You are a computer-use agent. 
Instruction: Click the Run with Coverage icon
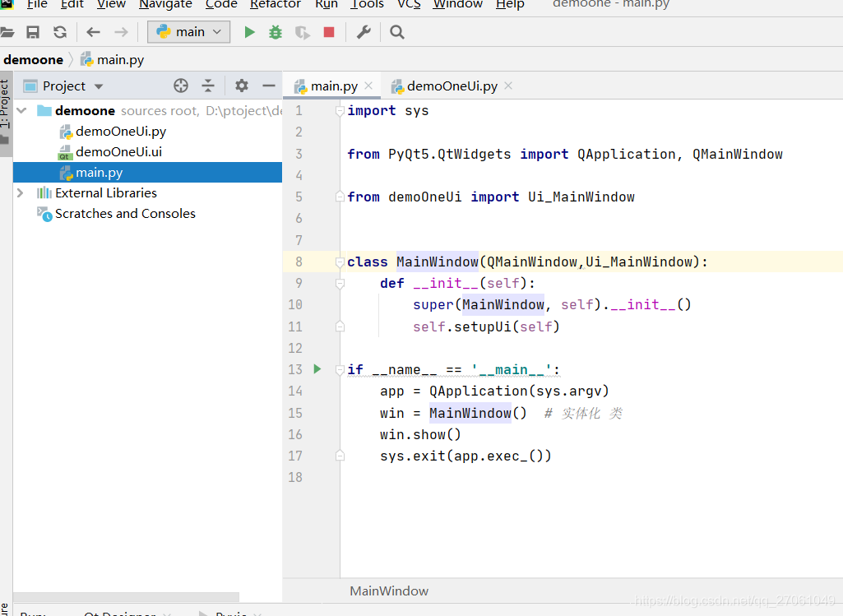(302, 33)
